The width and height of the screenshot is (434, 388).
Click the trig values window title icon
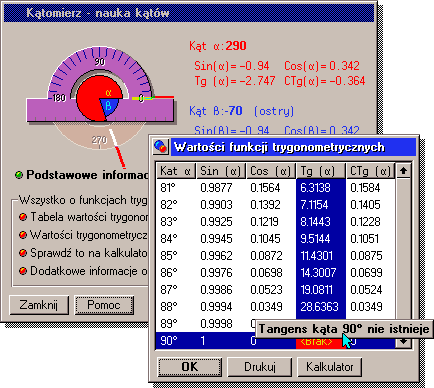tap(161, 147)
